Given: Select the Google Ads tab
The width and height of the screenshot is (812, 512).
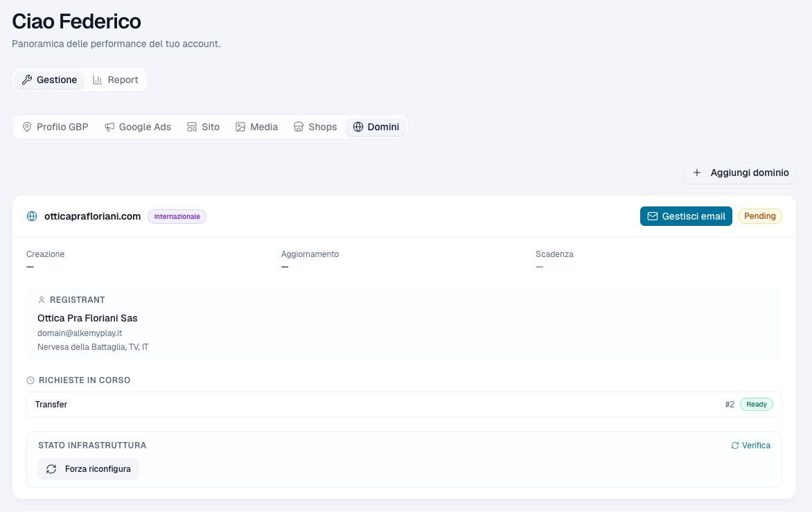Looking at the screenshot, I should (138, 127).
